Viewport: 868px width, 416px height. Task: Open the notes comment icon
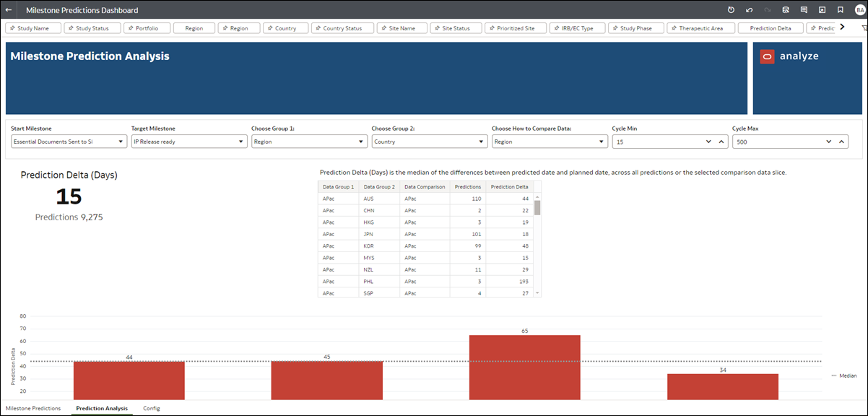[804, 10]
